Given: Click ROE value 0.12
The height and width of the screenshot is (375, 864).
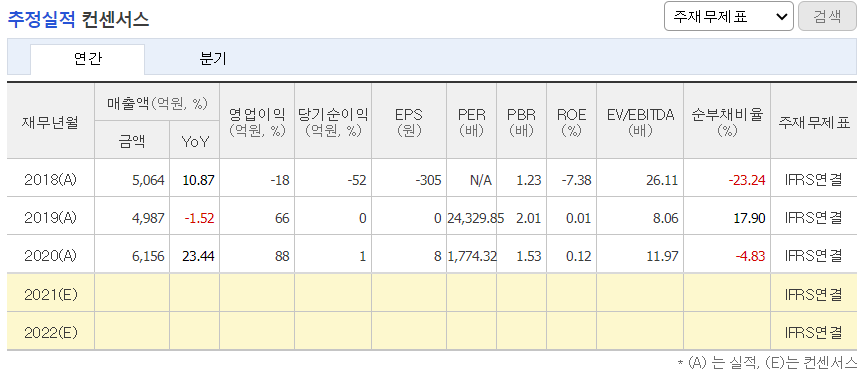Looking at the screenshot, I should 579,256.
